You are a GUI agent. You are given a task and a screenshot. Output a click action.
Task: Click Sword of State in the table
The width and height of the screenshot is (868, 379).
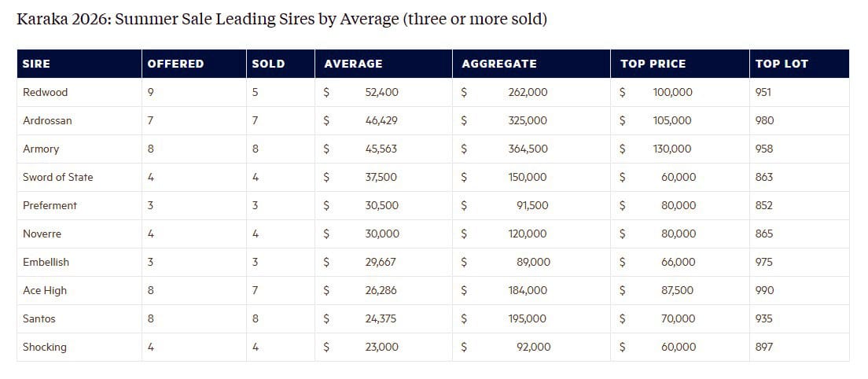coord(58,177)
